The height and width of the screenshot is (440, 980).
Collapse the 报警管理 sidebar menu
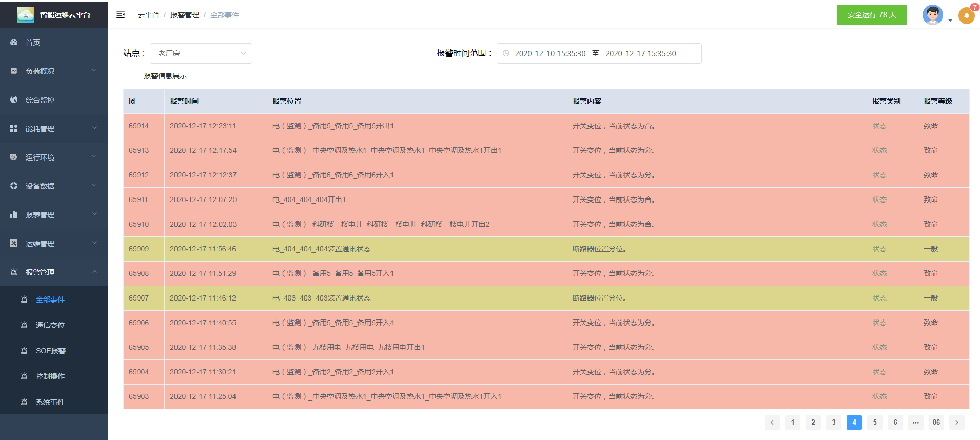(x=54, y=272)
